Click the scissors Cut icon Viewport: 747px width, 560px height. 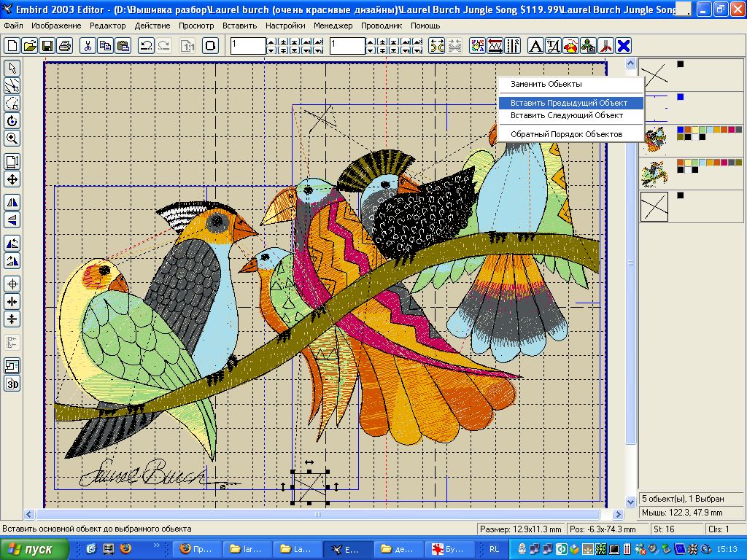point(88,46)
